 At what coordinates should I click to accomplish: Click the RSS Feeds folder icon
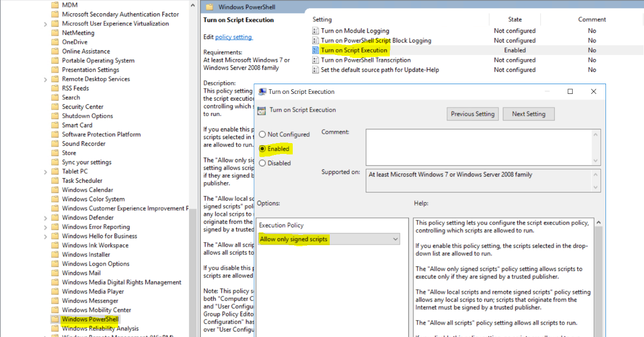point(55,88)
